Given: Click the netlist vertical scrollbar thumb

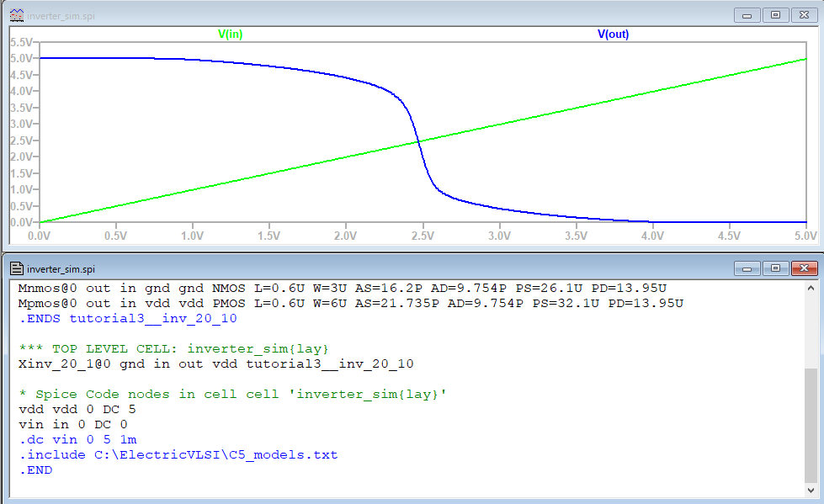Looking at the screenshot, I should coord(811,425).
